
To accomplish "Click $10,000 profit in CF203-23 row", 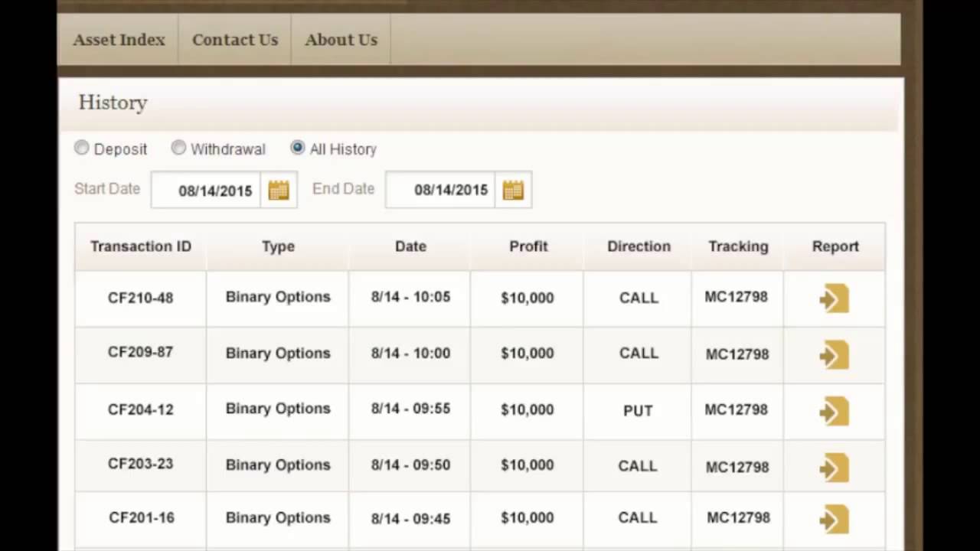I will pos(528,465).
